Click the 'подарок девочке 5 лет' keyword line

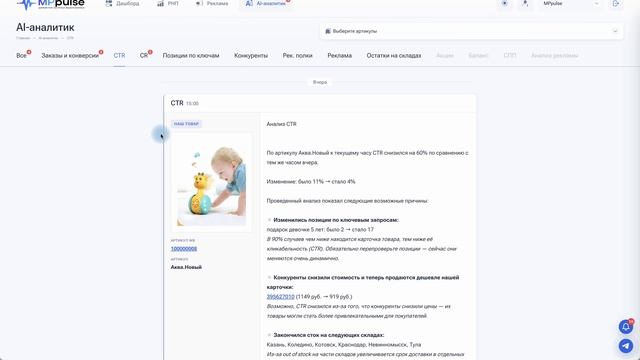tap(320, 229)
